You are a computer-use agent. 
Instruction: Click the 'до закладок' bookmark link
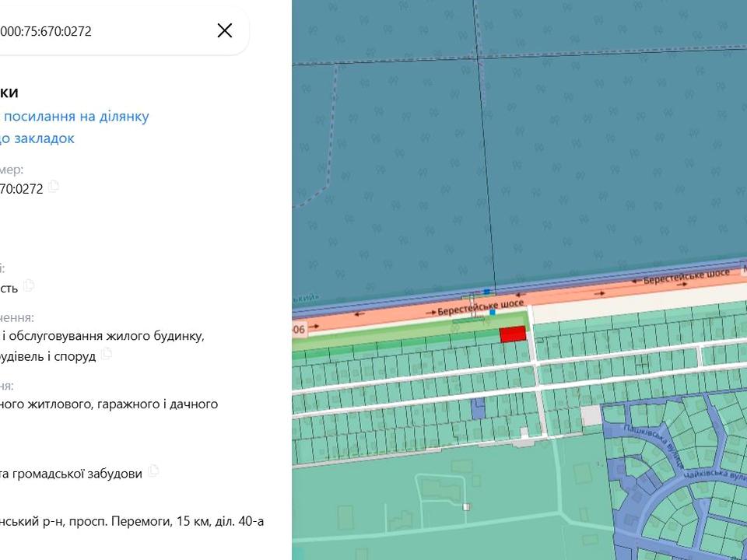39,138
